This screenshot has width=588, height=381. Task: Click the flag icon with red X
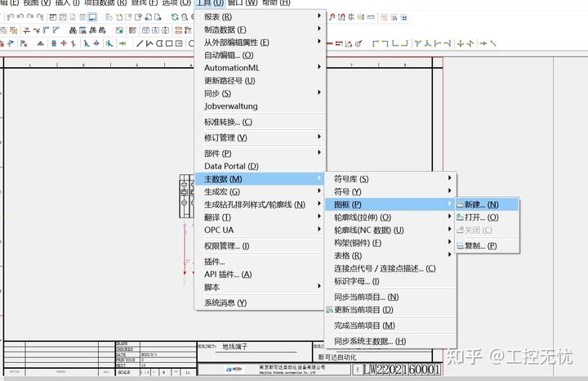24,43
